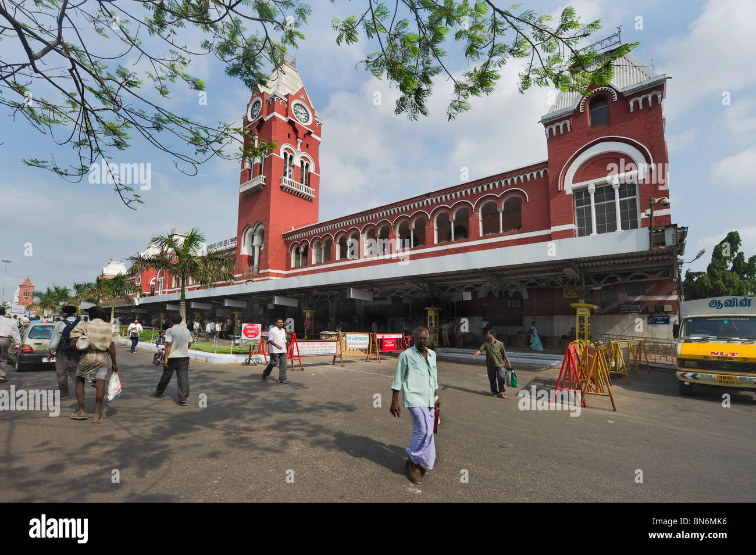Viewport: 756px width, 555px height.
Task: Click the red and yellow barricade
Action: [585, 374]
